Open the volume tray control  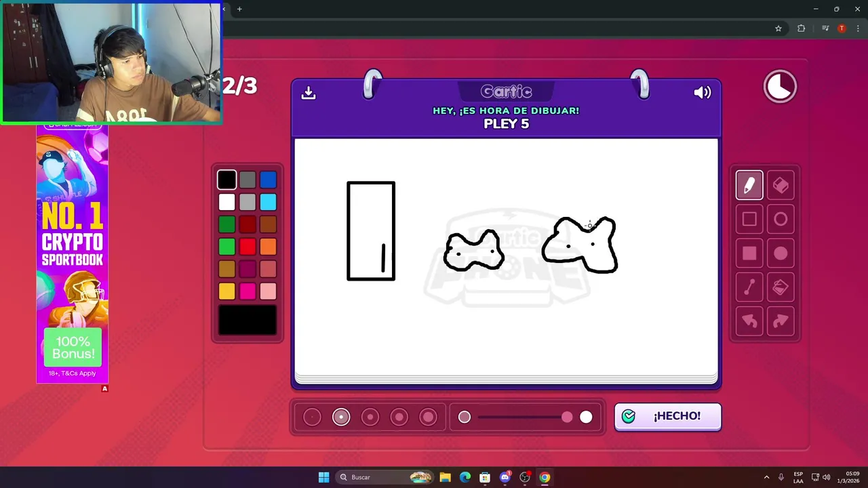(826, 477)
